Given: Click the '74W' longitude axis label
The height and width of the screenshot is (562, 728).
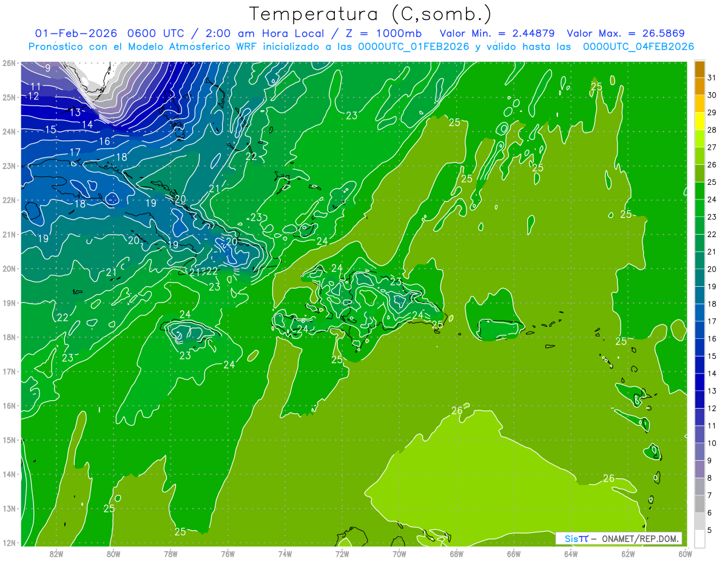Looking at the screenshot, I should pyautogui.click(x=285, y=553).
